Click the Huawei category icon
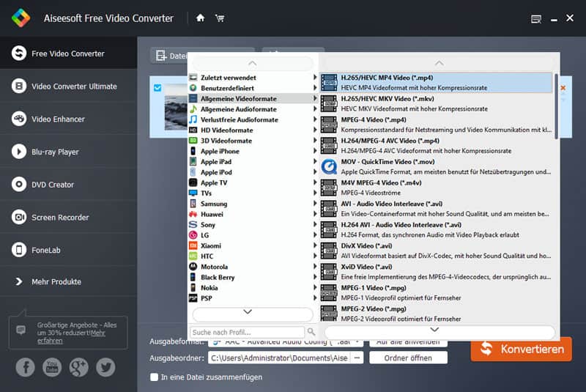Viewport: 586px width, 392px height. [x=193, y=214]
